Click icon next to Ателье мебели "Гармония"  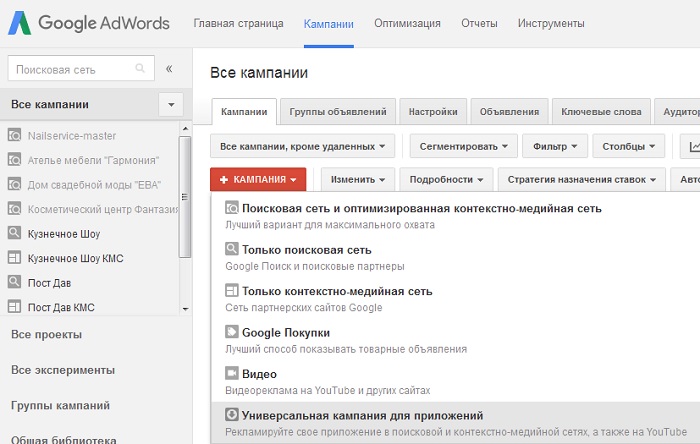coord(14,160)
